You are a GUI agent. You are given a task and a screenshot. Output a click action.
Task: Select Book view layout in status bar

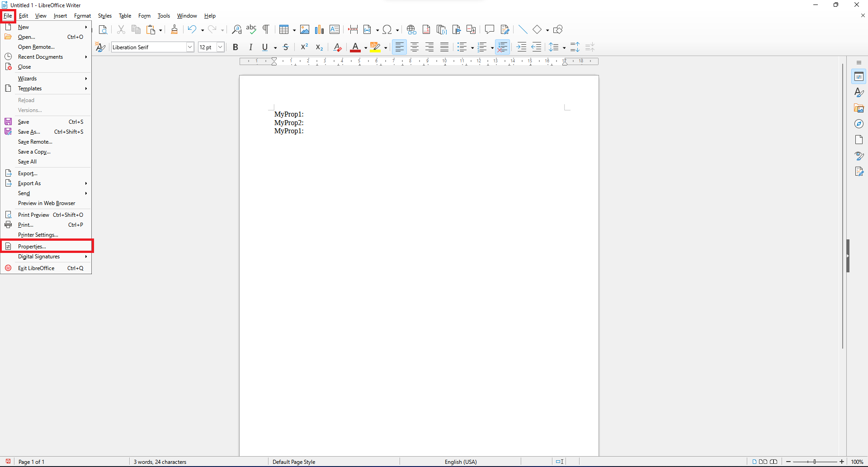774,462
